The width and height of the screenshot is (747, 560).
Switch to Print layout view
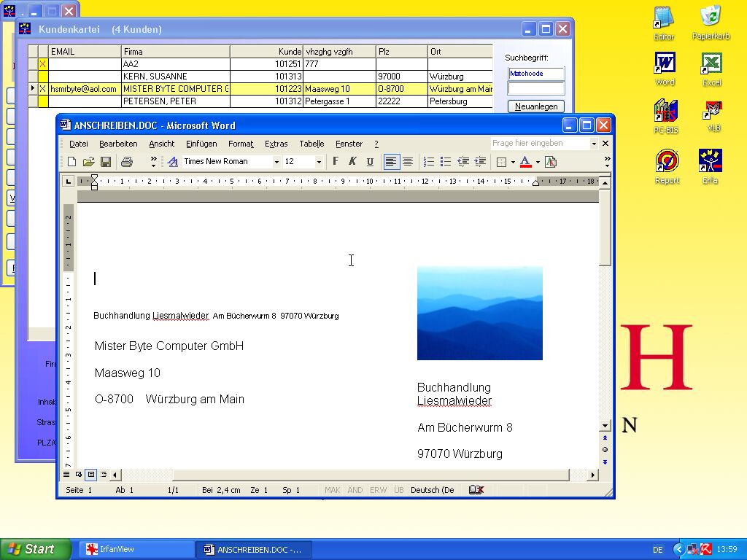[91, 475]
